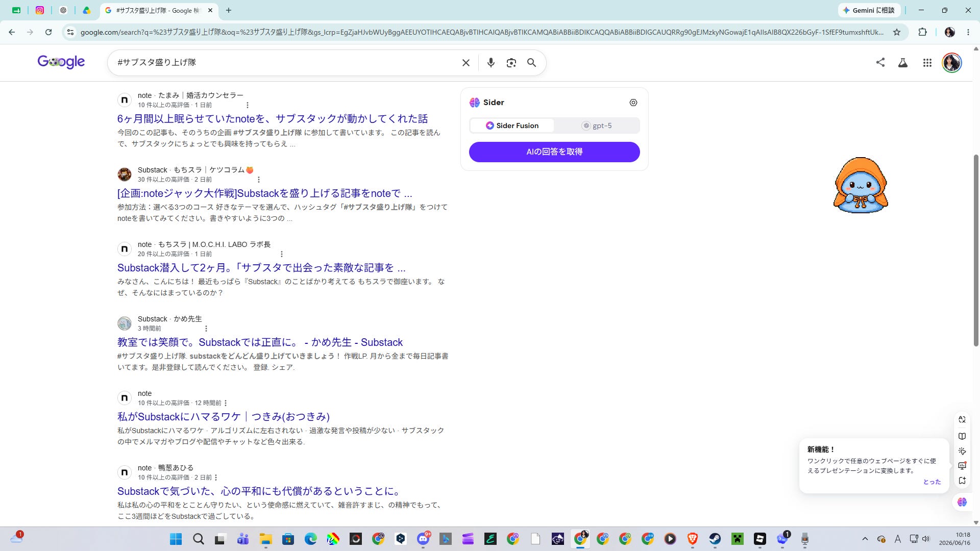Click AIの回答を取得 button
980x551 pixels.
click(x=554, y=152)
